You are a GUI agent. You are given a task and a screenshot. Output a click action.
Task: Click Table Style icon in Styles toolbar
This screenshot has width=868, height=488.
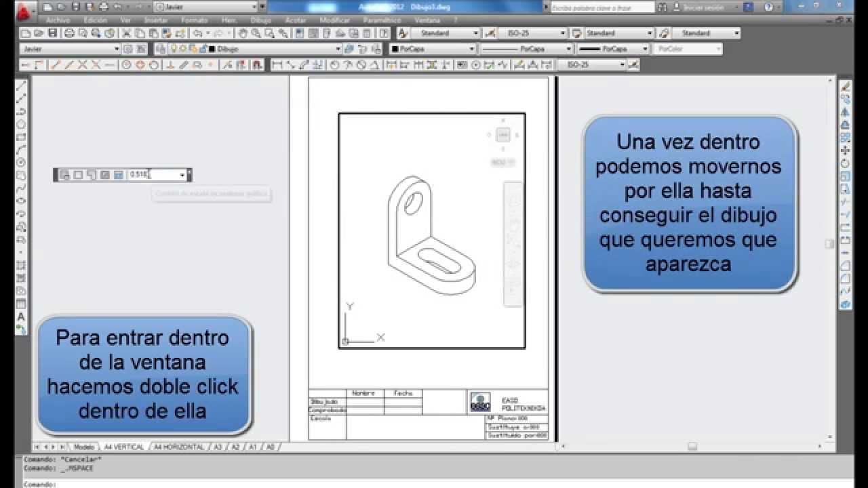577,33
